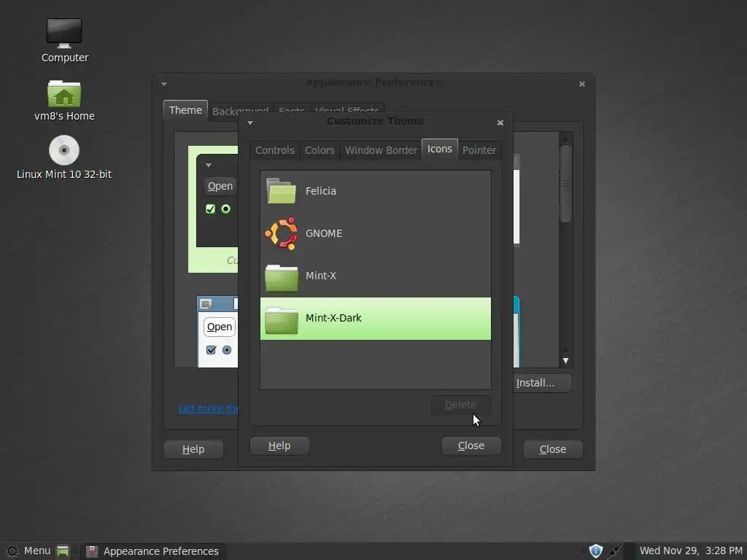Close Appearance Preferences with its X button
Screen dimensions: 747x560
(x=581, y=85)
